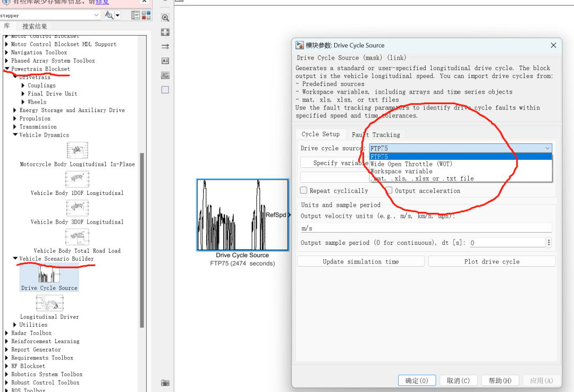Click the camera screenshot icon at canvas bottom
574x392 pixels.
(x=165, y=382)
